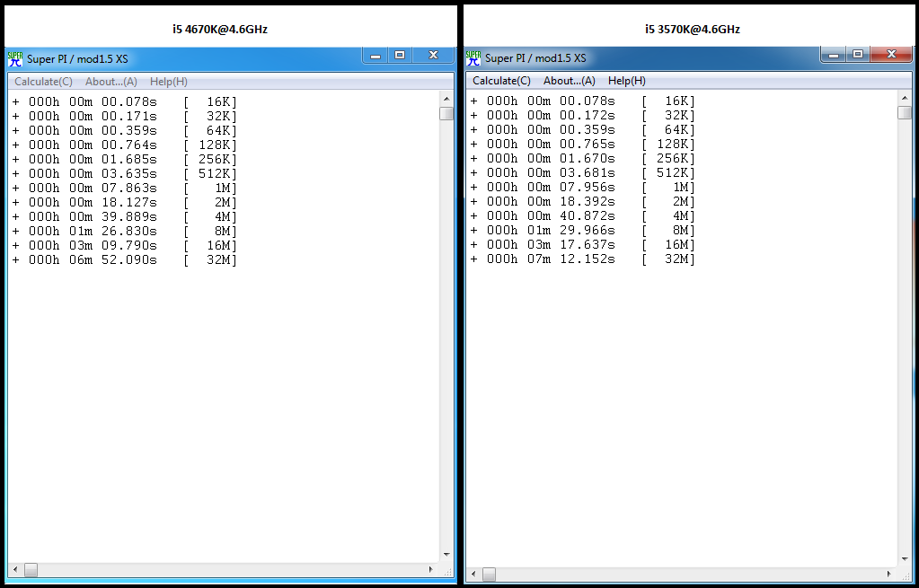Select the 18.127s 2M result row
Screen dimensions: 919x588
[x=124, y=203]
